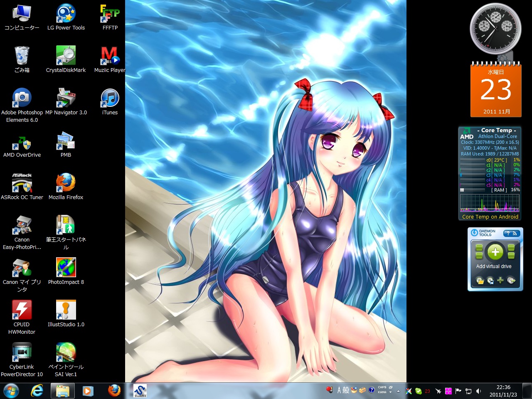The width and height of the screenshot is (532, 399).
Task: Click the top-left green drive slot
Action: (479, 248)
